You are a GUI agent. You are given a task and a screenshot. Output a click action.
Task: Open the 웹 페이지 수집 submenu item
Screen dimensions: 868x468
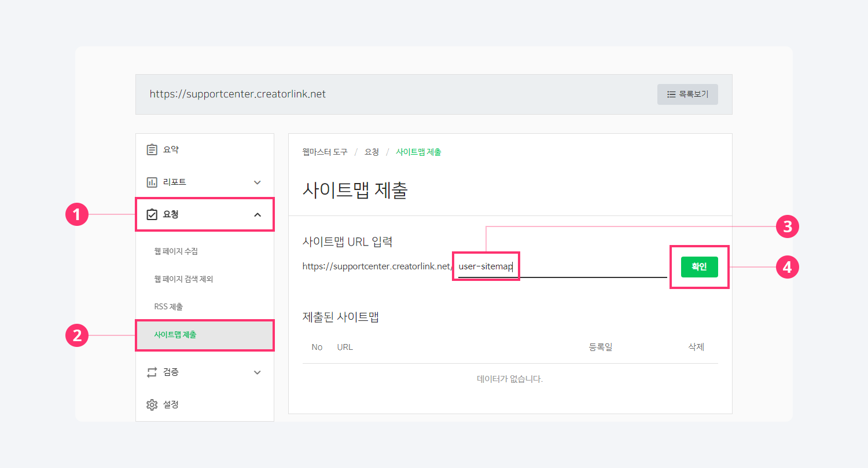pyautogui.click(x=176, y=251)
